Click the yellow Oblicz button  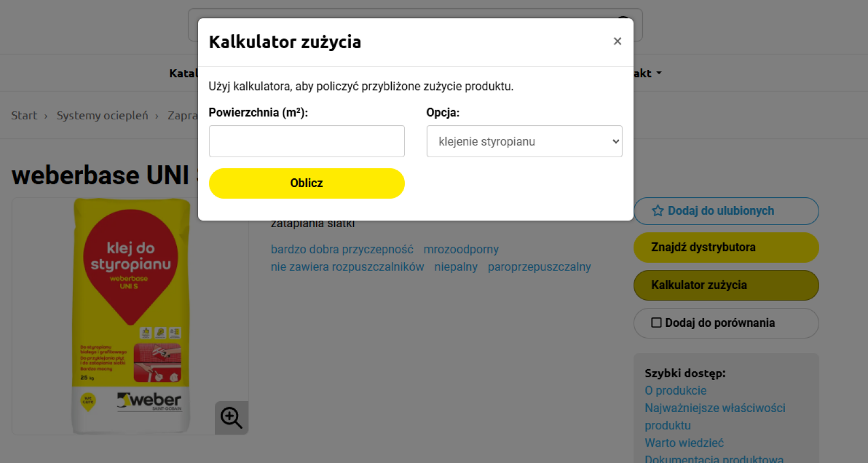[x=307, y=183]
